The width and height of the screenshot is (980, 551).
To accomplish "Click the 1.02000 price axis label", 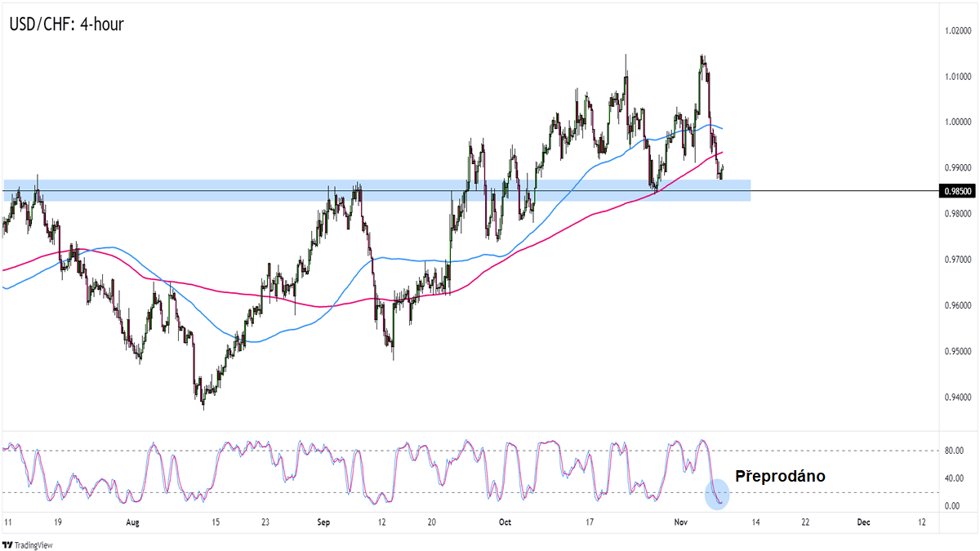I will [957, 30].
